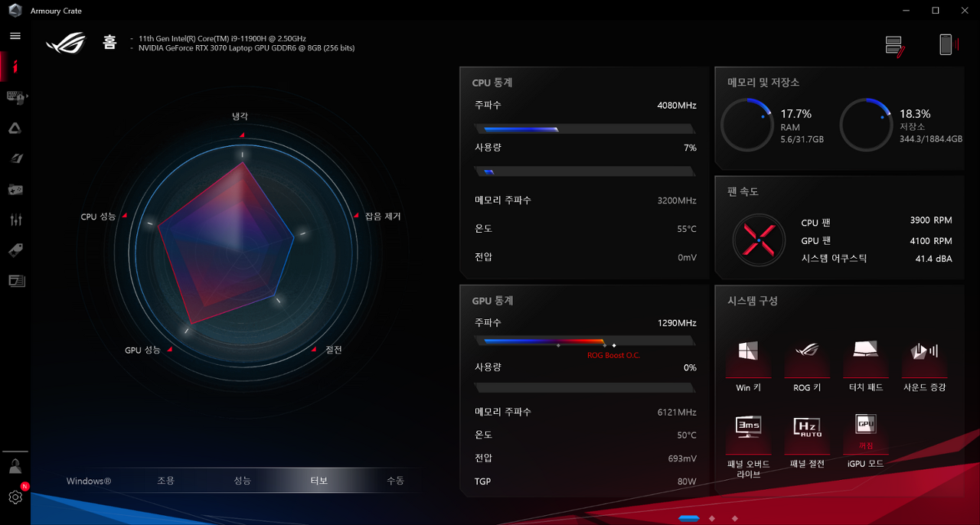Go to the third page indicator dot
The image size is (980, 525).
point(735,518)
